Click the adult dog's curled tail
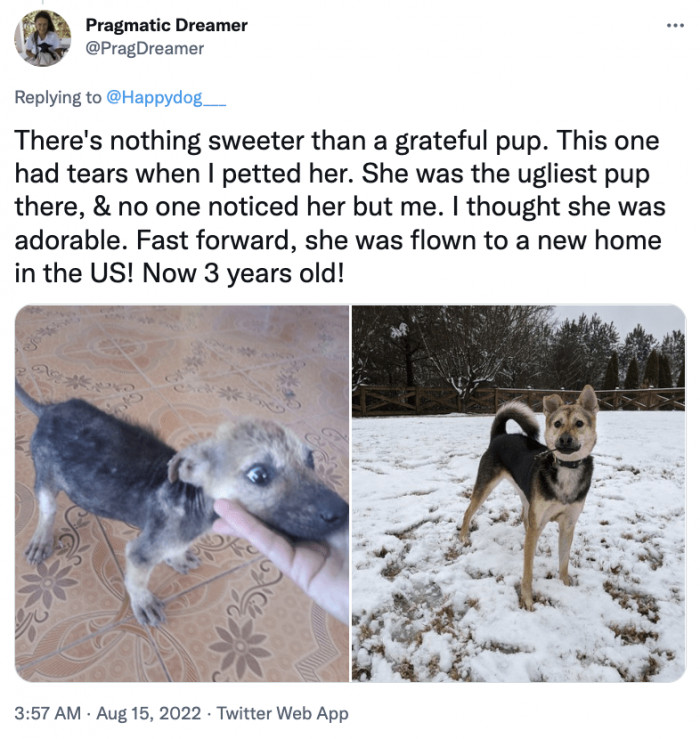 point(514,419)
